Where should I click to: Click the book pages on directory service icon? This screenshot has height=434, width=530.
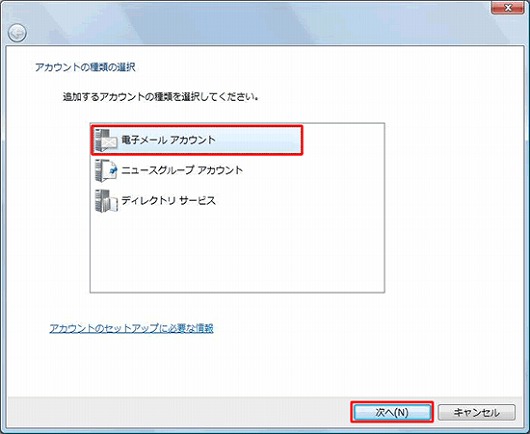pyautogui.click(x=114, y=203)
